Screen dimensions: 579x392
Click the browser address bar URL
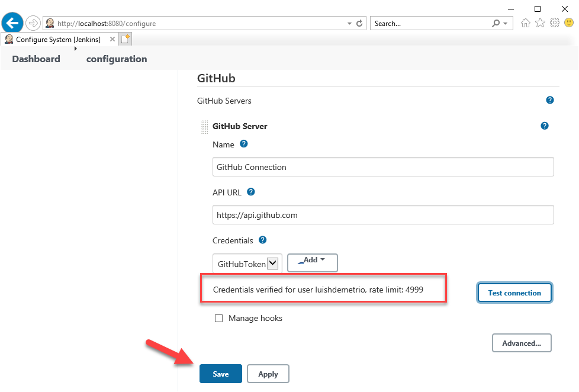coord(107,24)
